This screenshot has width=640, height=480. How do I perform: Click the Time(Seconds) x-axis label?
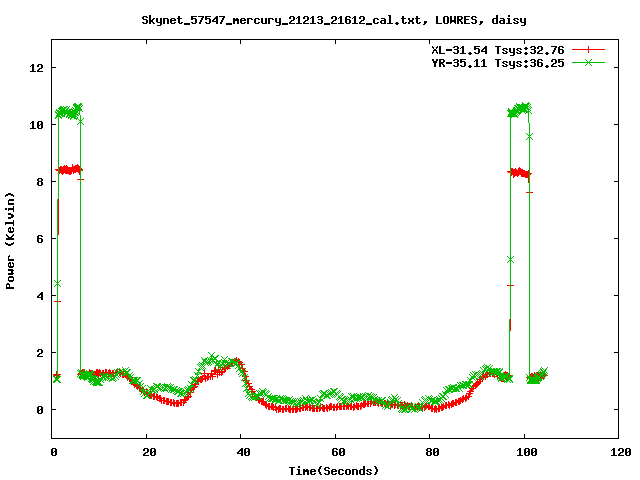(x=334, y=471)
